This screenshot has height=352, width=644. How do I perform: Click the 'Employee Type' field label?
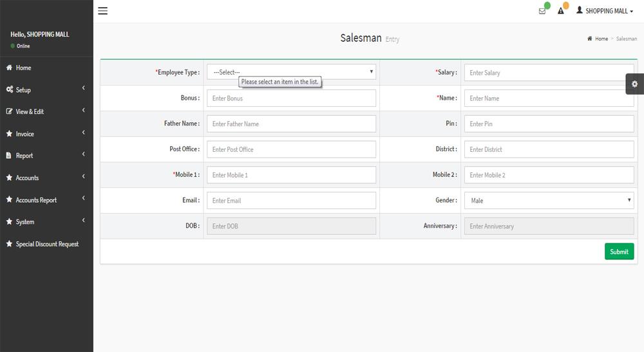(x=178, y=72)
